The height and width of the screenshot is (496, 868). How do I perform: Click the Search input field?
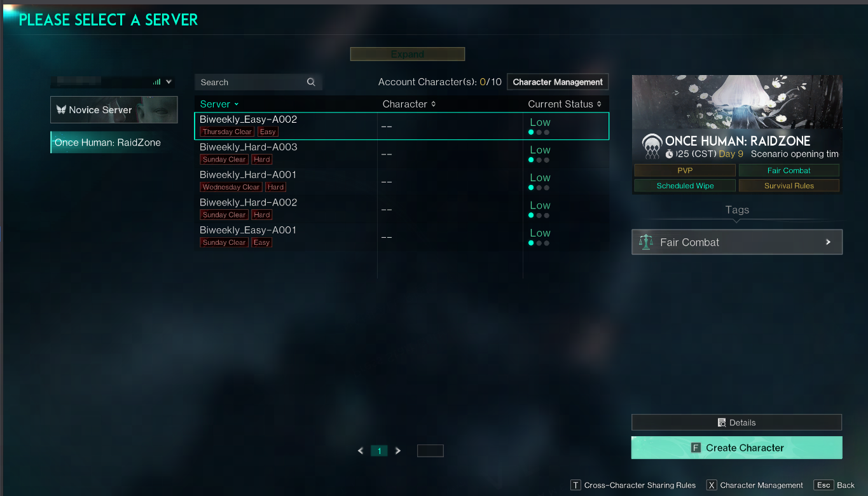coord(258,82)
